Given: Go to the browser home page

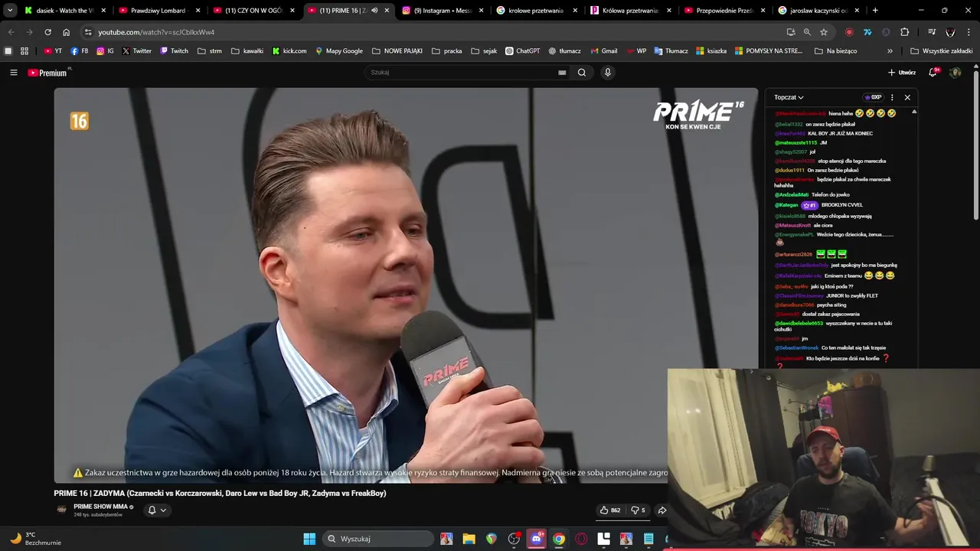Looking at the screenshot, I should pos(66,32).
